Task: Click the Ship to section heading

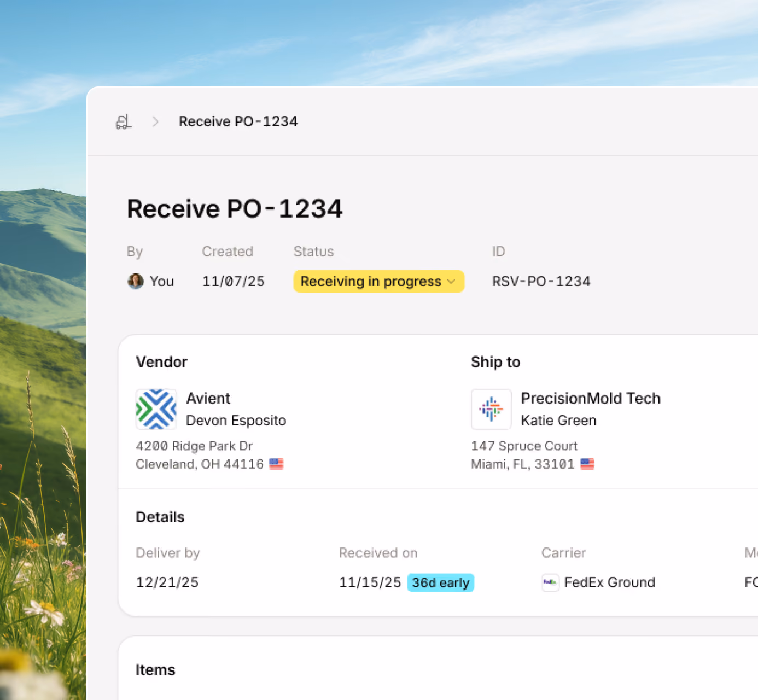Action: click(495, 361)
